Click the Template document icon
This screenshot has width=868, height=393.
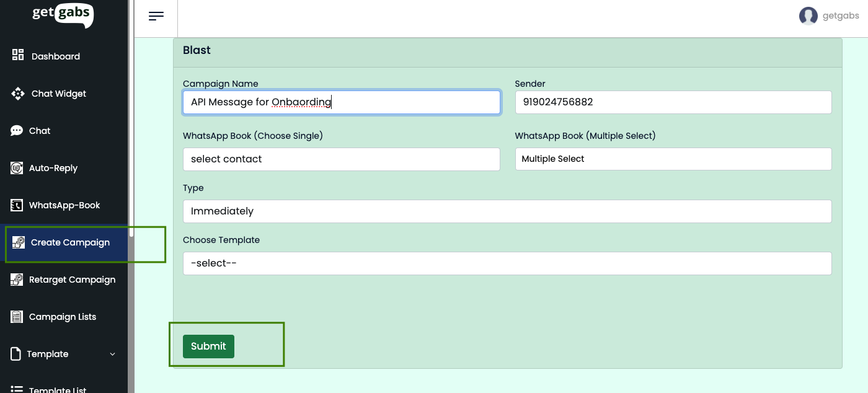(x=17, y=353)
